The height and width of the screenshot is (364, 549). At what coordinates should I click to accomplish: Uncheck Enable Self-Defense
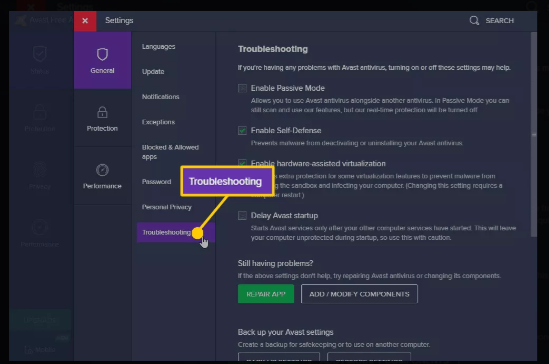(x=242, y=131)
